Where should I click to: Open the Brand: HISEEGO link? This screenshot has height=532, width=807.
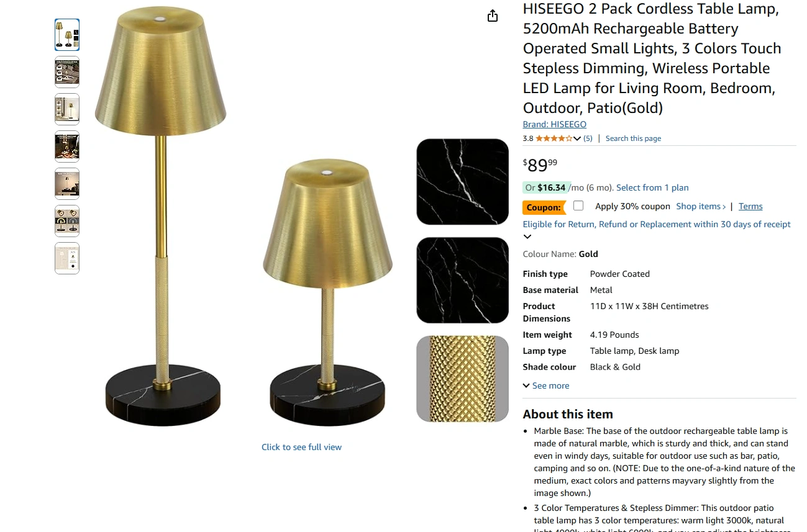[554, 124]
